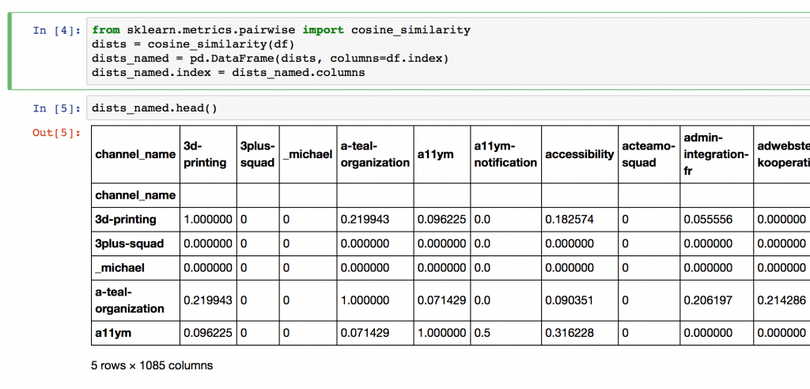Click 1.000000 in the a11ym row
This screenshot has height=389, width=810.
[x=442, y=333]
